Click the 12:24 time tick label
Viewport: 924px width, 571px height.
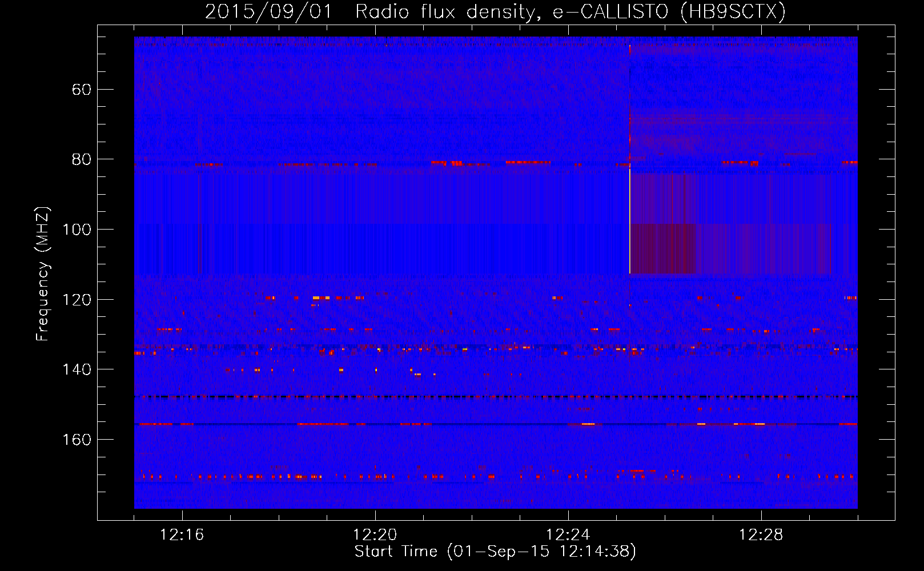[568, 535]
